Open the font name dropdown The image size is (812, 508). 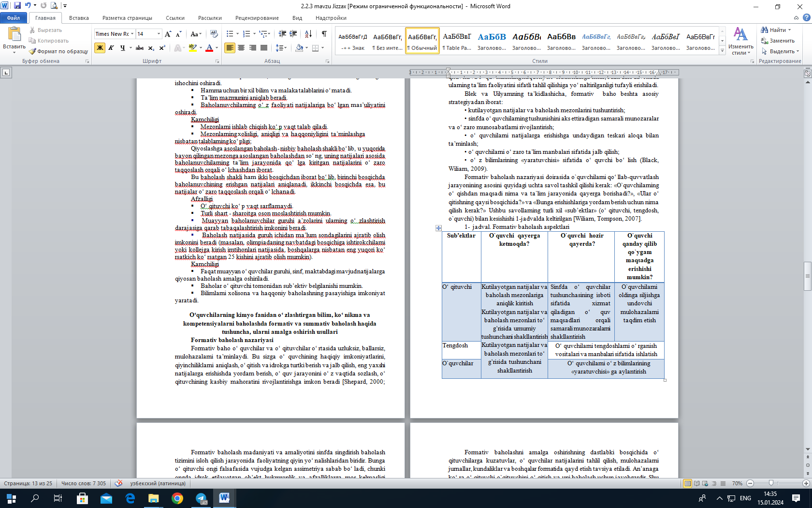coord(132,34)
